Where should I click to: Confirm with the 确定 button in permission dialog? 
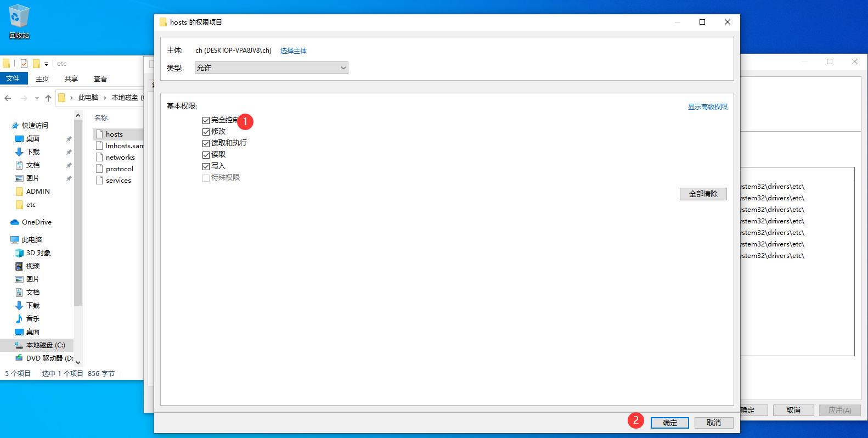[670, 423]
